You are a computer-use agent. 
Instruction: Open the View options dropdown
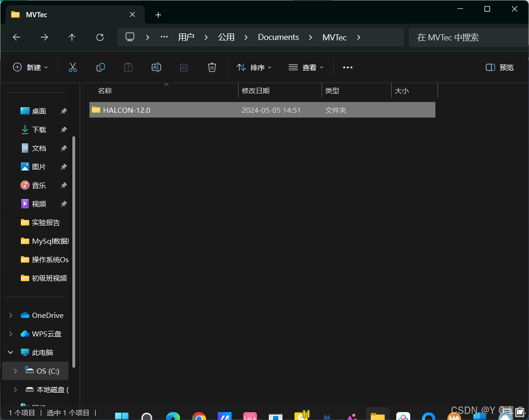click(306, 67)
